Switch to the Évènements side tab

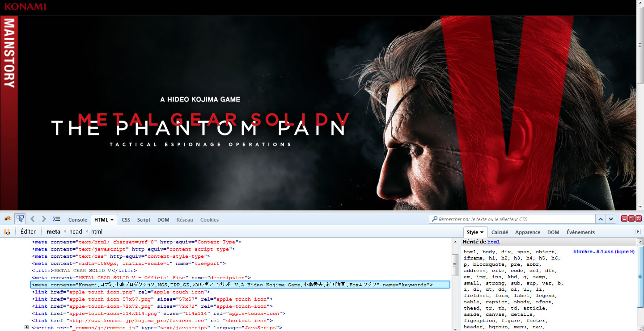click(x=580, y=232)
